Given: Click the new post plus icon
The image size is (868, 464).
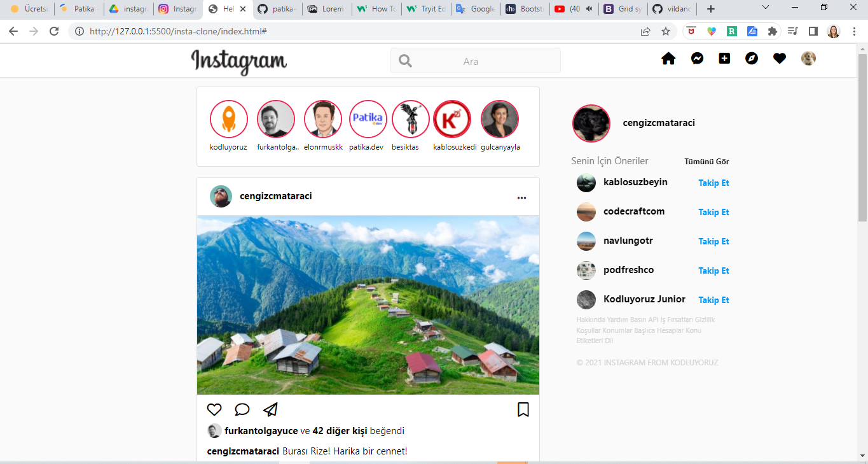Looking at the screenshot, I should click(x=724, y=58).
